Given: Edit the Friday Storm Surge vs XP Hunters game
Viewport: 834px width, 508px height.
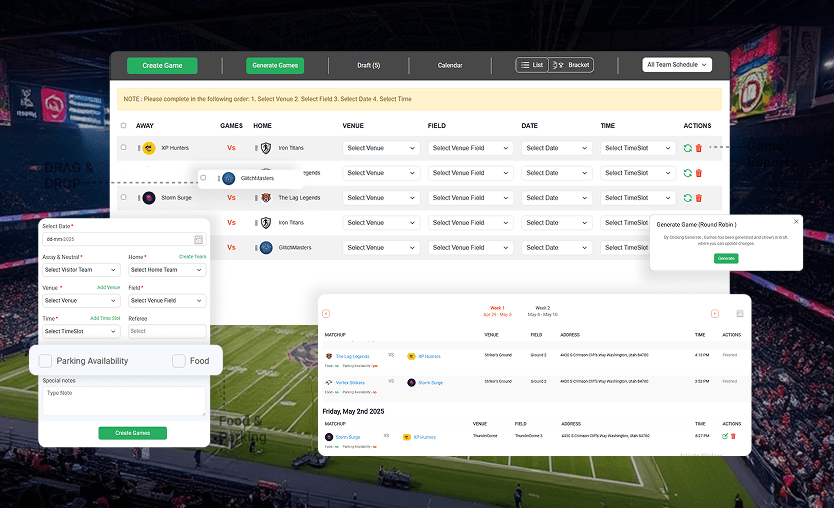Looking at the screenshot, I should coord(725,436).
